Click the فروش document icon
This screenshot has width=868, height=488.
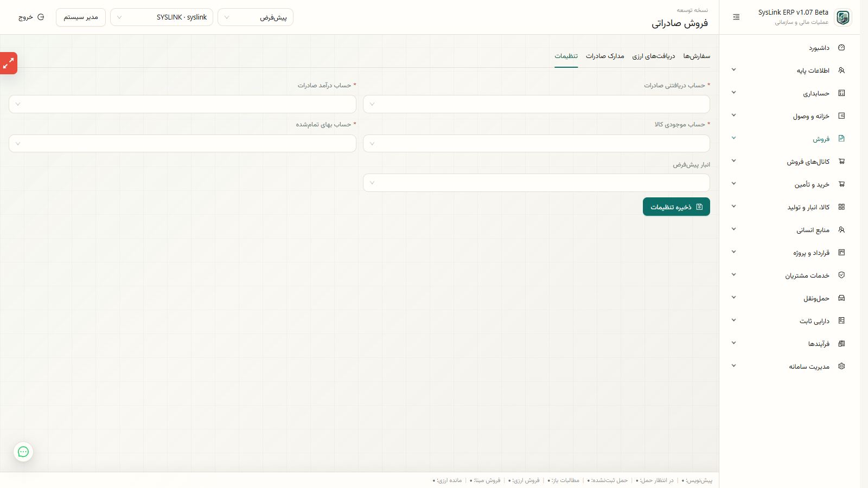tap(841, 139)
